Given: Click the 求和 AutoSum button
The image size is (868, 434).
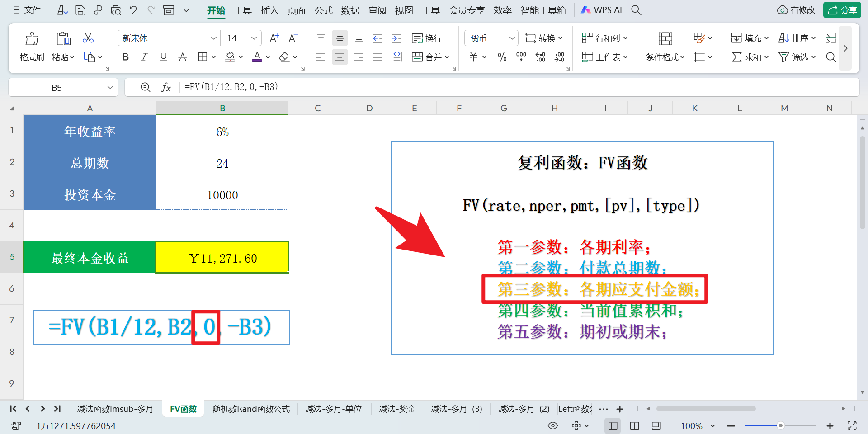Looking at the screenshot, I should coord(750,57).
